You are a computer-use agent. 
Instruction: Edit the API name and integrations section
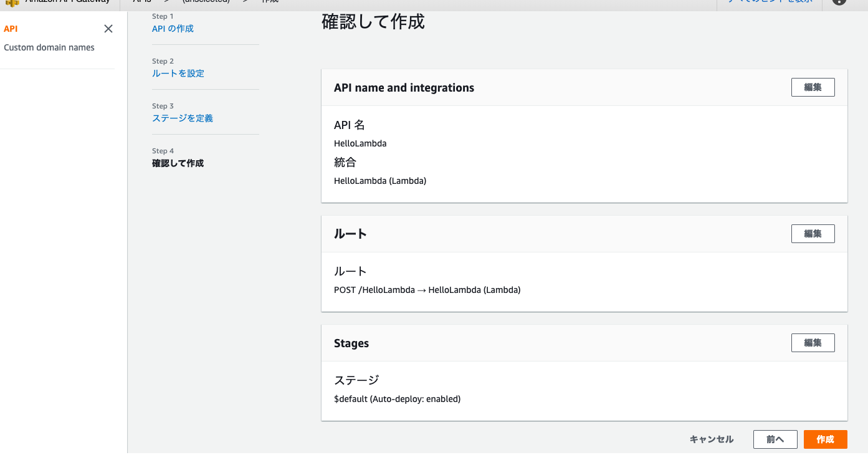813,87
